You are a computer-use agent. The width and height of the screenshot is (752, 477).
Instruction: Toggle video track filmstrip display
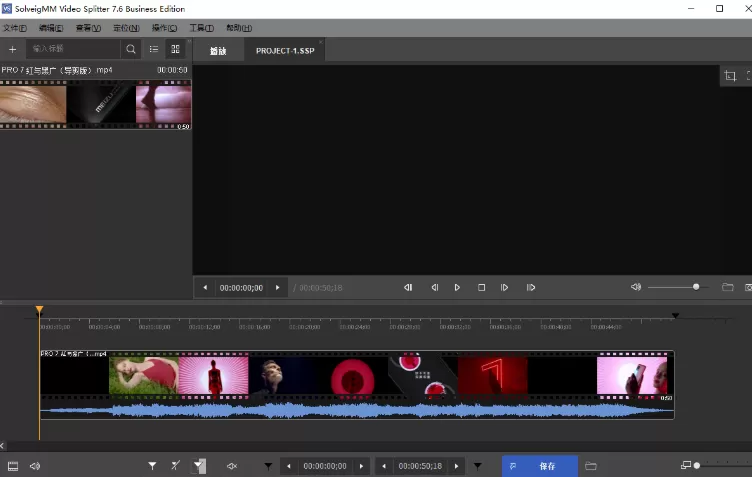point(13,466)
